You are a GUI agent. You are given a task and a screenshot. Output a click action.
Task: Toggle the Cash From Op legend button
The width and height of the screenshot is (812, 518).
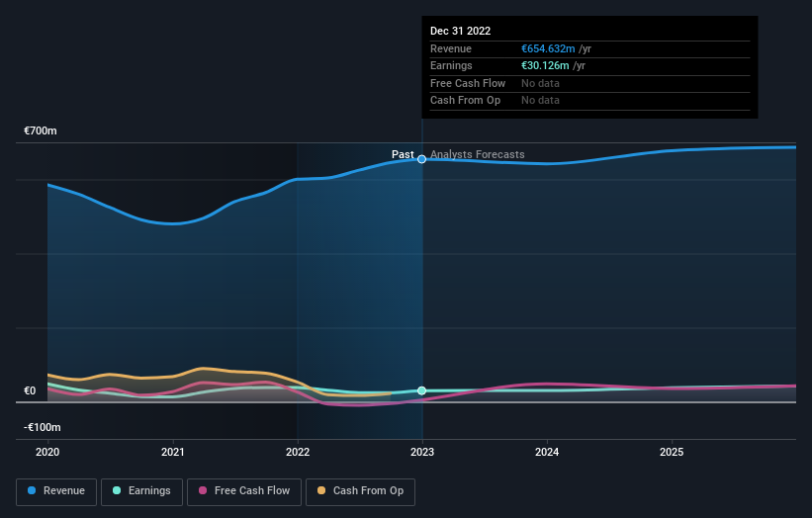[x=360, y=491]
